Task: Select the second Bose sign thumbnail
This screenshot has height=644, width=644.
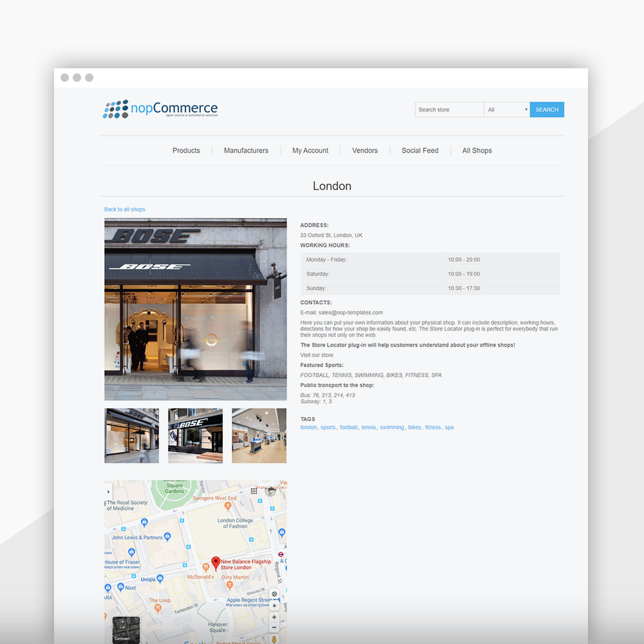Action: point(196,435)
